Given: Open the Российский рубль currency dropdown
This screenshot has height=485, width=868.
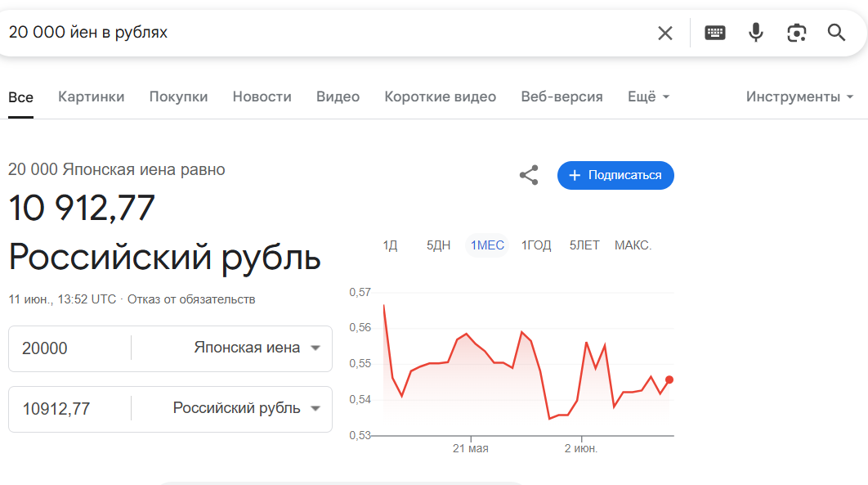Looking at the screenshot, I should [246, 408].
